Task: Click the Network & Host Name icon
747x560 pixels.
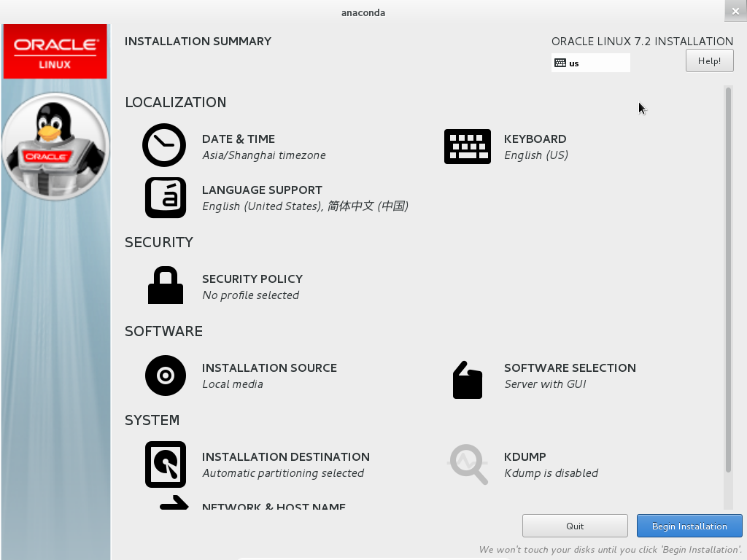Action: (174, 503)
